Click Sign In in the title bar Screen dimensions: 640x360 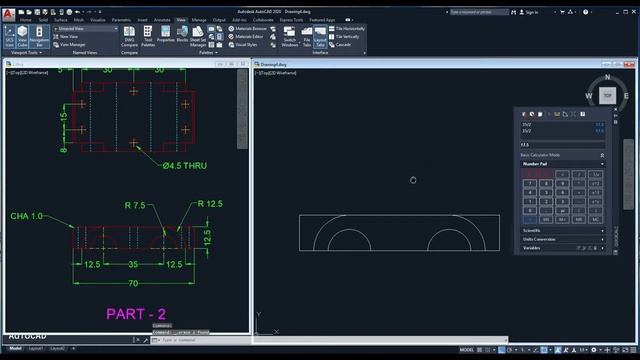528,12
